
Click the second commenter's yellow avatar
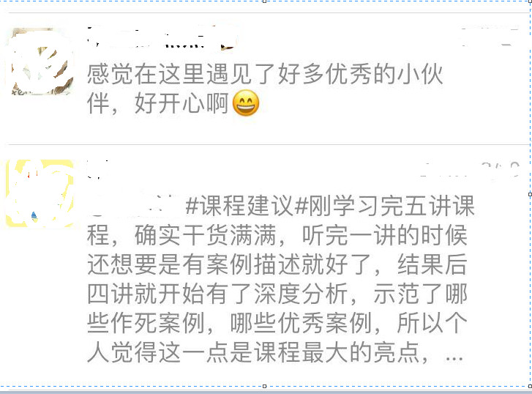coord(40,193)
